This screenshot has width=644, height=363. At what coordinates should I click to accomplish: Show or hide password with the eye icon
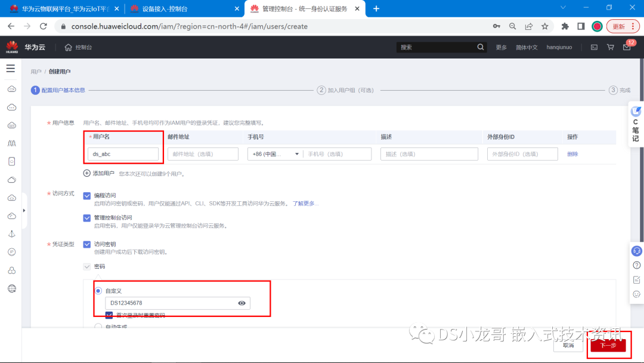click(241, 303)
